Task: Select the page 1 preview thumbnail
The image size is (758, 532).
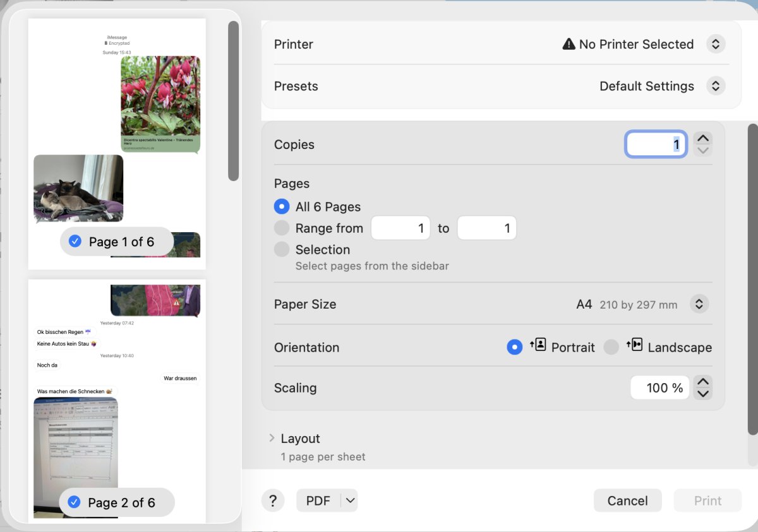Action: 117,144
